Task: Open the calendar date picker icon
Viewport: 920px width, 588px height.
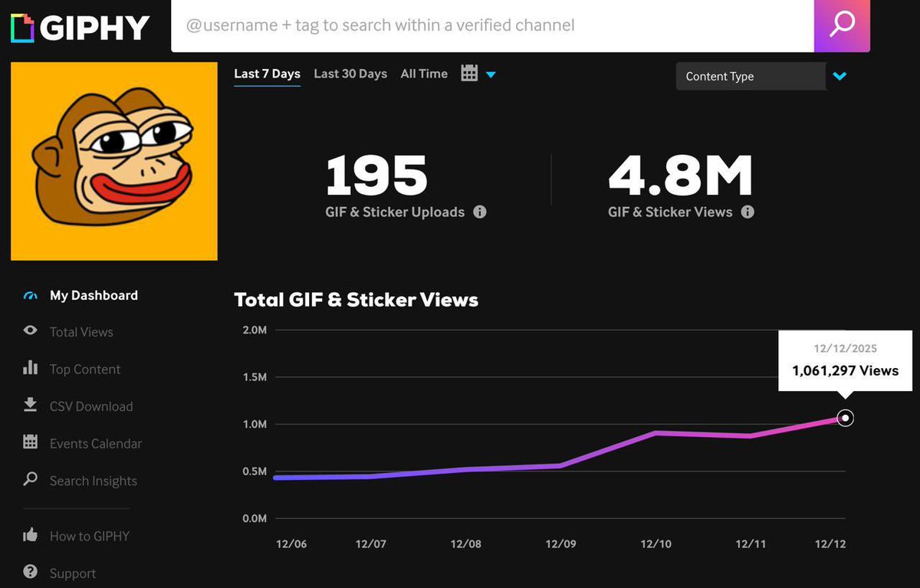Action: (469, 74)
